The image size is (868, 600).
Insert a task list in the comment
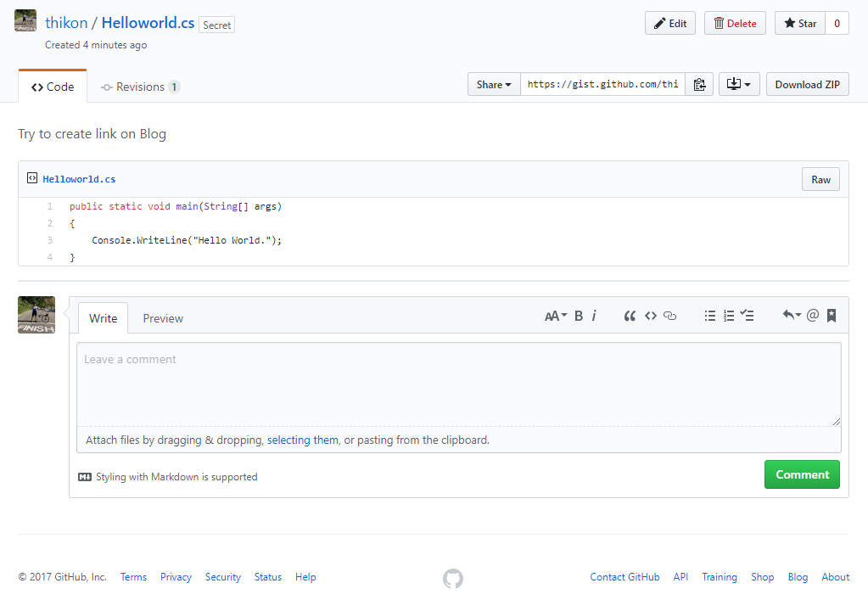747,315
